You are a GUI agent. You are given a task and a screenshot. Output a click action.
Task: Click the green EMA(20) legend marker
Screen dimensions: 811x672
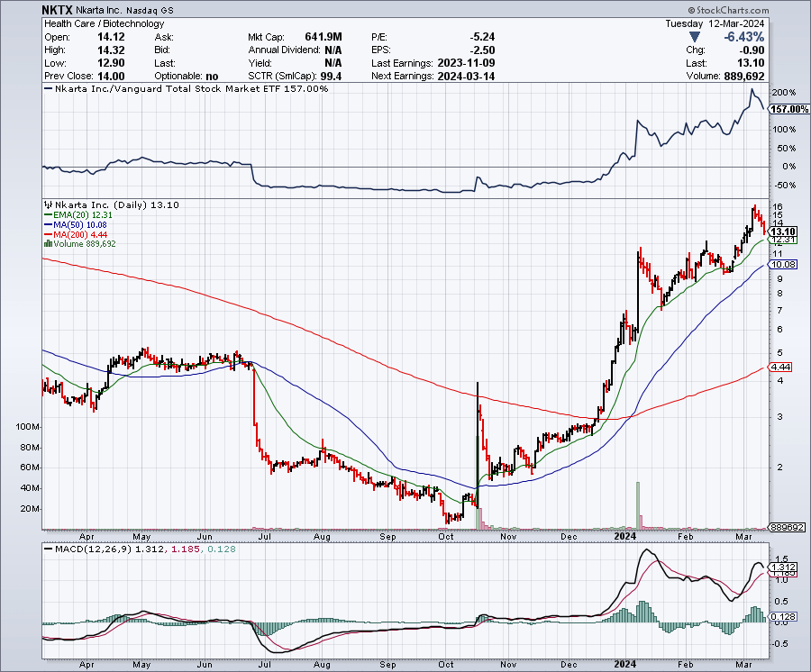[x=46, y=215]
